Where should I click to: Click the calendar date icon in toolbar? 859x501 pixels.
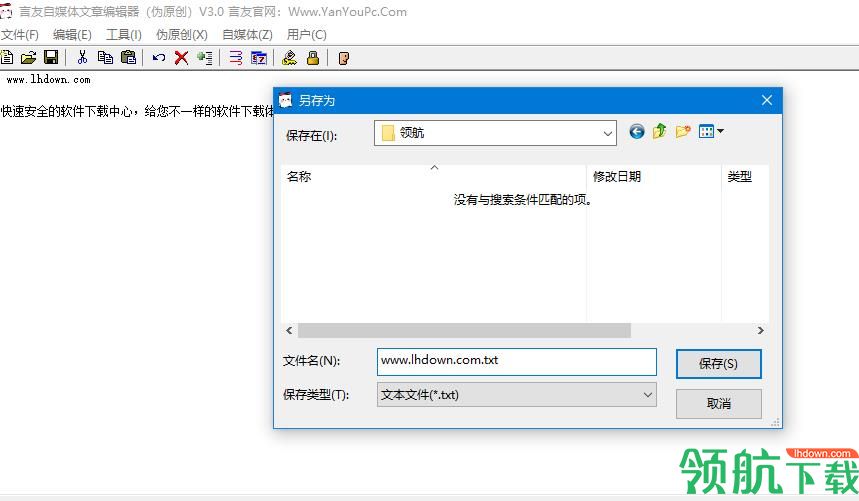click(x=259, y=57)
